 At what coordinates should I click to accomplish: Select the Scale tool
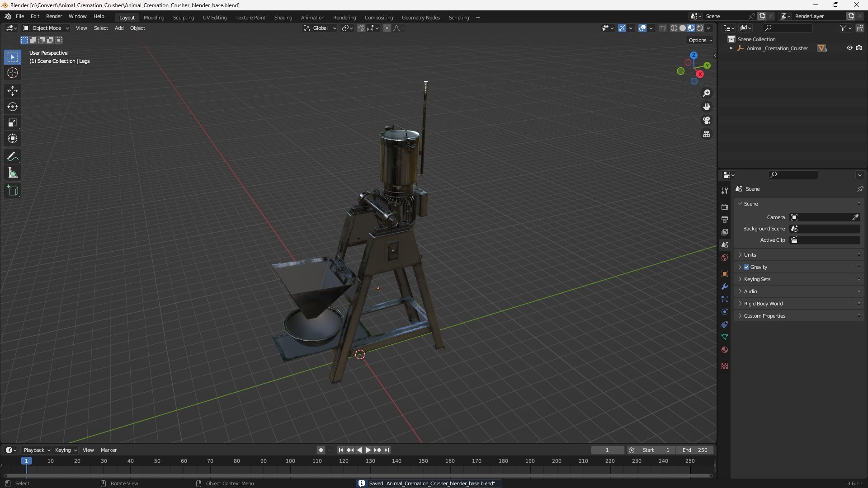click(12, 122)
